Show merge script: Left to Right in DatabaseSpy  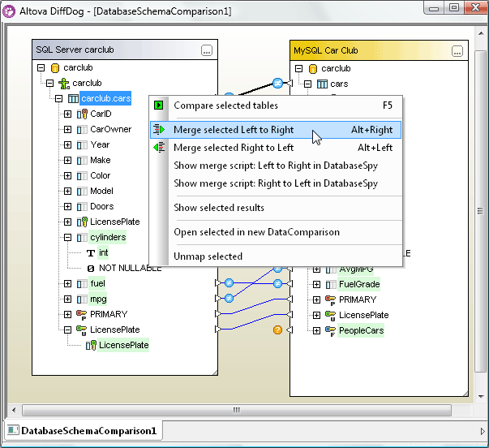[276, 166]
